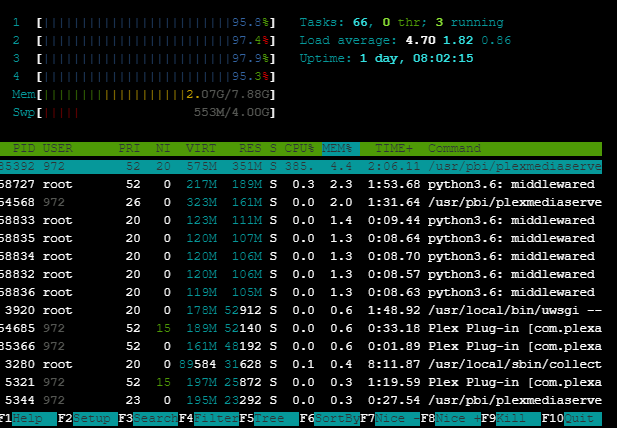617x429 pixels.
Task: Click the Command column header
Action: 454,149
